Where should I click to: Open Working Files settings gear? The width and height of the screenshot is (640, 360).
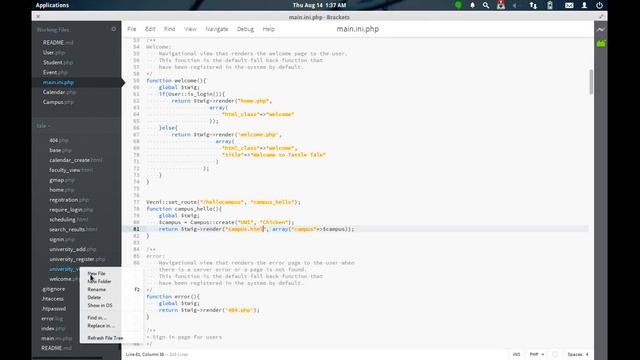pos(113,29)
